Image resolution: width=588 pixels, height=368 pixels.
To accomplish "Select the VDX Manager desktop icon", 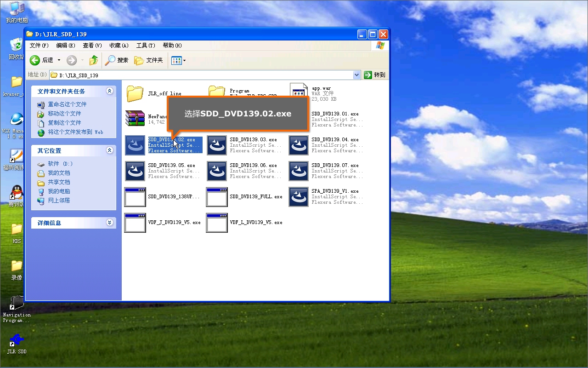I will pos(17,118).
